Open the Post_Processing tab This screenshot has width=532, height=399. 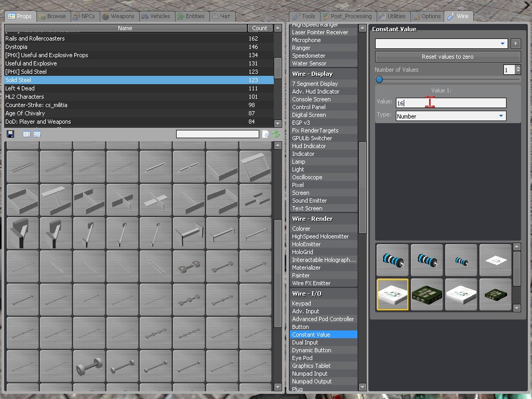point(347,16)
